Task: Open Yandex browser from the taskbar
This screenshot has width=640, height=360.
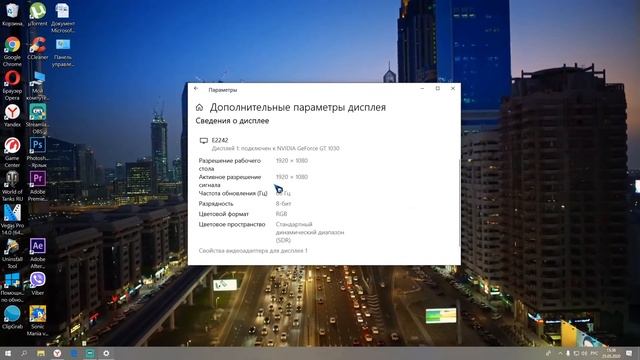Action: (57, 353)
